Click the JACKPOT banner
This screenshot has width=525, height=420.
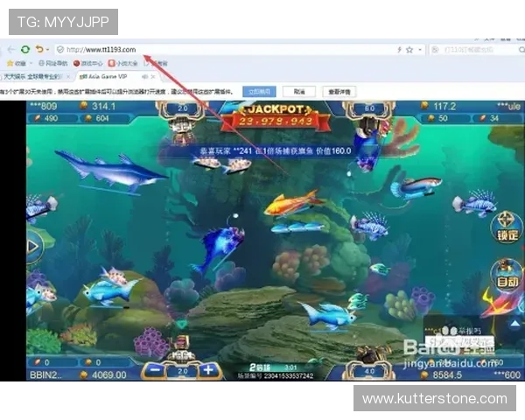276,116
